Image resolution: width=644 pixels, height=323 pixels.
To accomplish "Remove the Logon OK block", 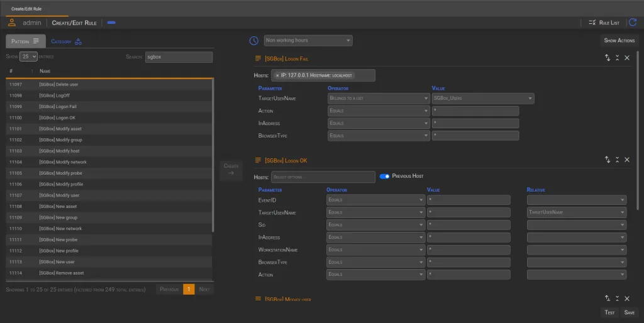I will coord(627,160).
